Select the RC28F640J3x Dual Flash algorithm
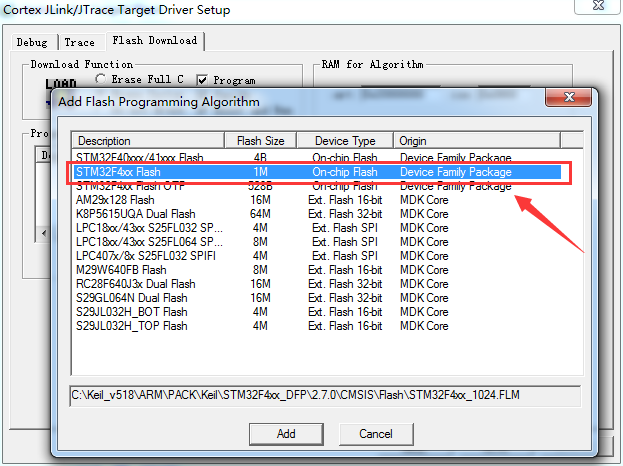623x466 pixels. (x=317, y=284)
